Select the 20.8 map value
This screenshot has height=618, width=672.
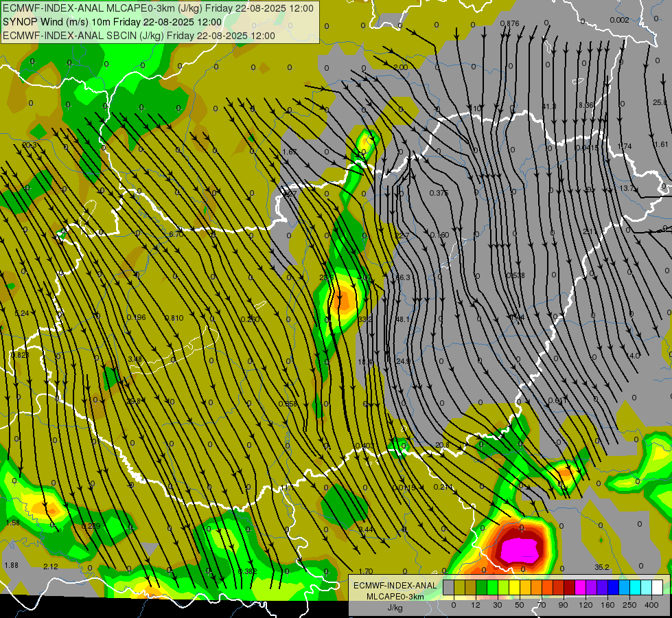point(442,445)
